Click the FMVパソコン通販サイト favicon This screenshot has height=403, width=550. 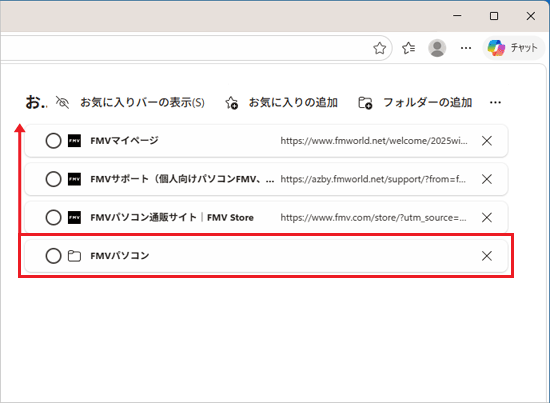74,217
